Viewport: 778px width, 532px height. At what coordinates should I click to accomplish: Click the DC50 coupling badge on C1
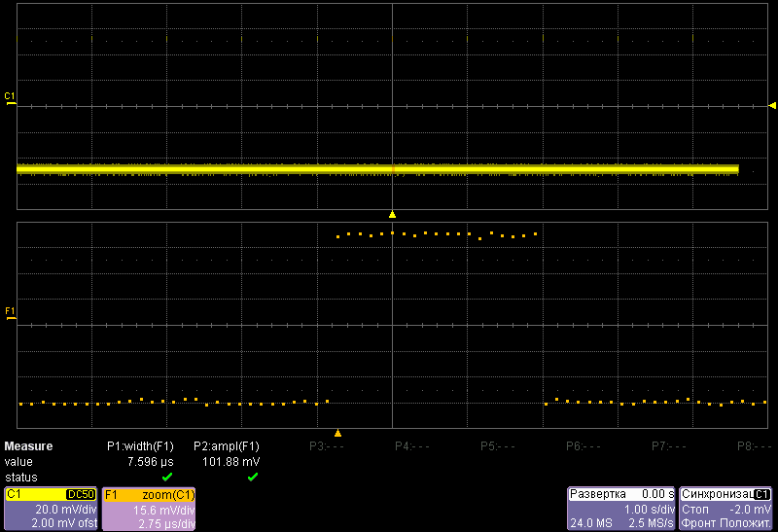(80, 494)
